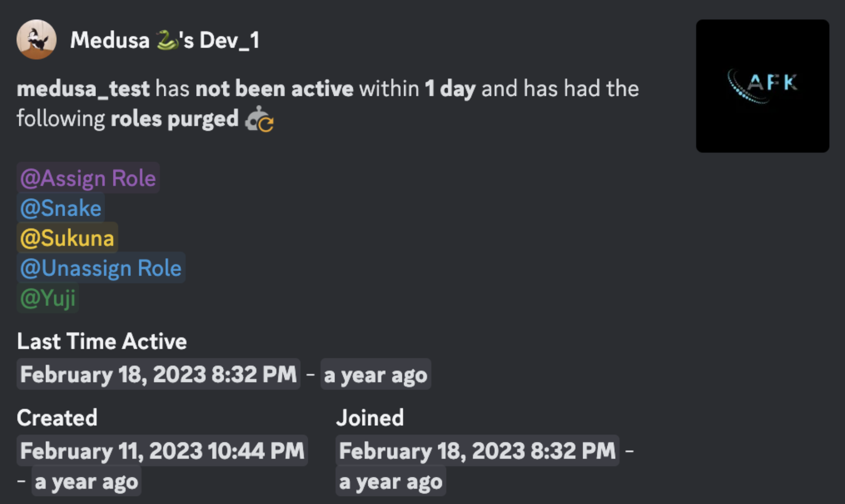
Task: Click the 'a year ago' under Created
Action: (86, 481)
